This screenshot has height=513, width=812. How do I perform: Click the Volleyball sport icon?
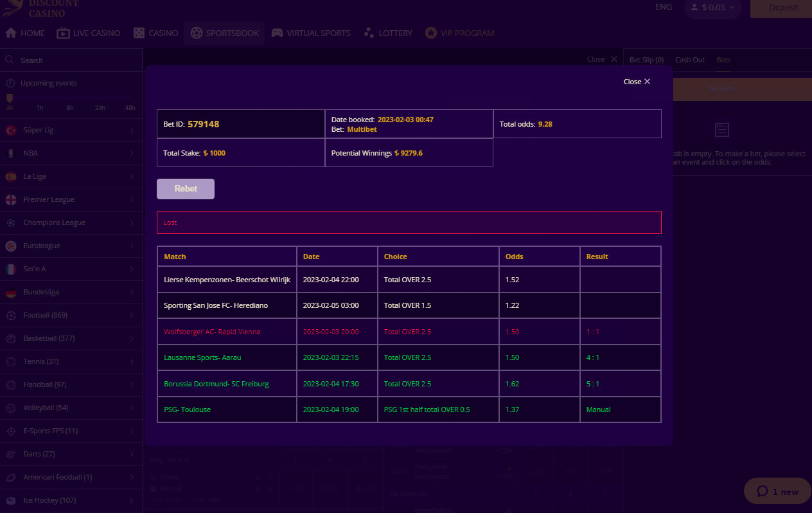11,408
